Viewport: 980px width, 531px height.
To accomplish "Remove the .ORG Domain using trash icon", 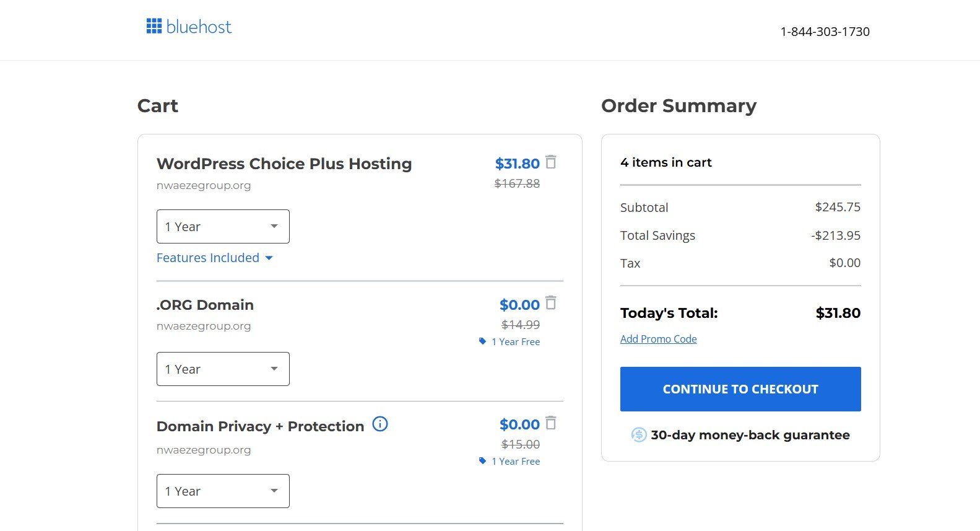I will [x=551, y=303].
